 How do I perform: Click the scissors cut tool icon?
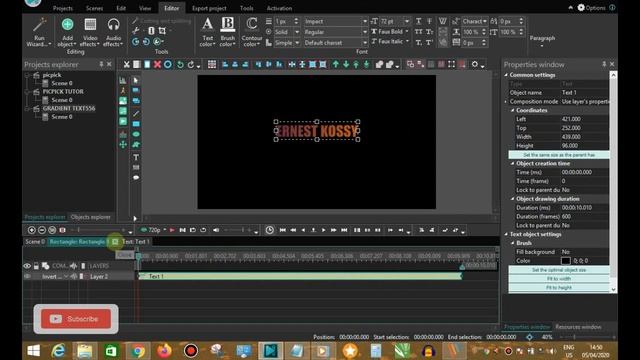pos(136,31)
